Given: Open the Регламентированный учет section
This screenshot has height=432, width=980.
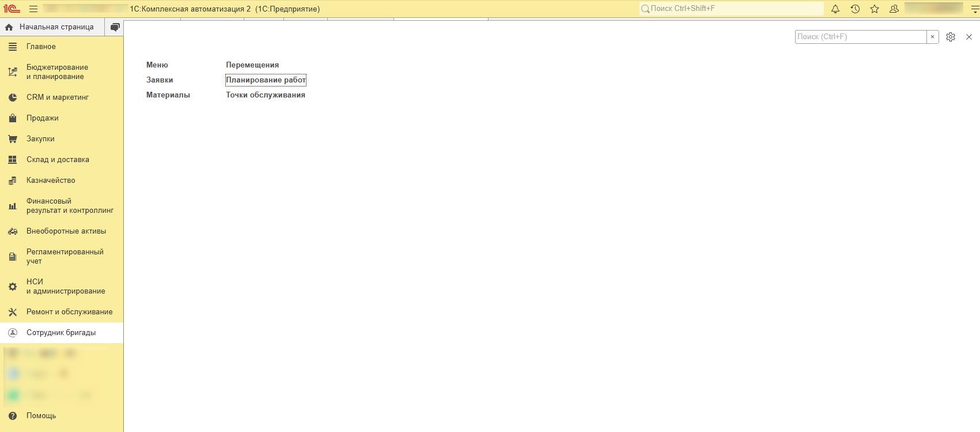Looking at the screenshot, I should click(62, 257).
